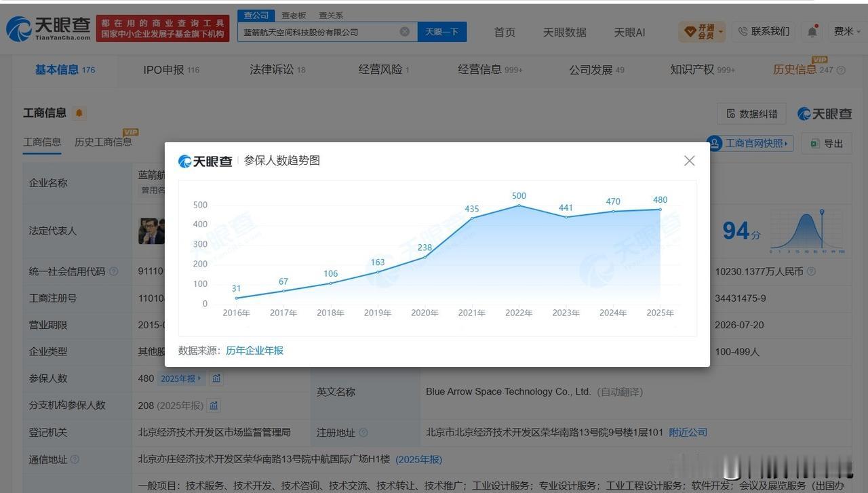Open the 公司发展 49 tab
This screenshot has height=493, width=868.
point(597,70)
